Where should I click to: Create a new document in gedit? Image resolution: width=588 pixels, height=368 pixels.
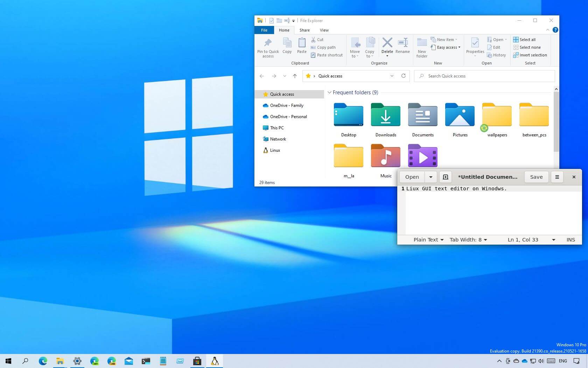[445, 177]
